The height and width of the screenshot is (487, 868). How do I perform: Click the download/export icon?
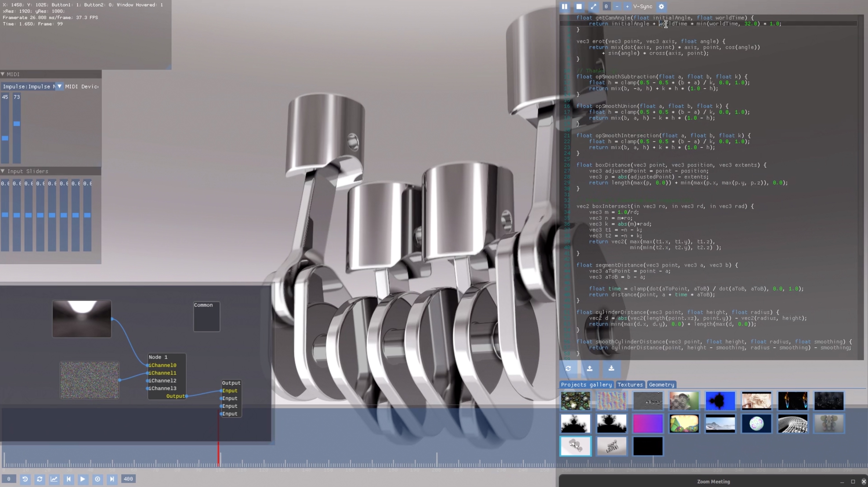coord(610,368)
